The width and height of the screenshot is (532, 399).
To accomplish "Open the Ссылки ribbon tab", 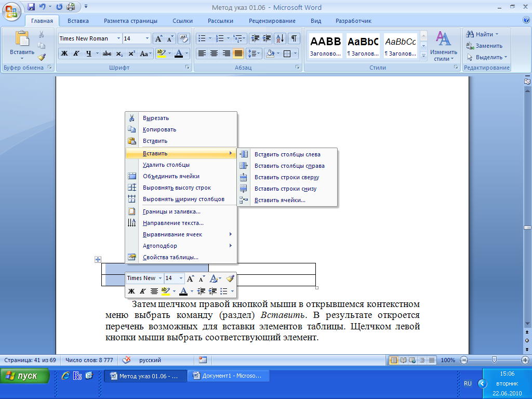I will click(182, 21).
